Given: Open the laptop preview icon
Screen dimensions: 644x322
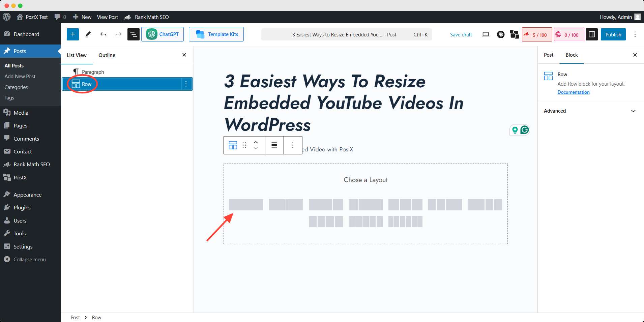Looking at the screenshot, I should click(486, 34).
